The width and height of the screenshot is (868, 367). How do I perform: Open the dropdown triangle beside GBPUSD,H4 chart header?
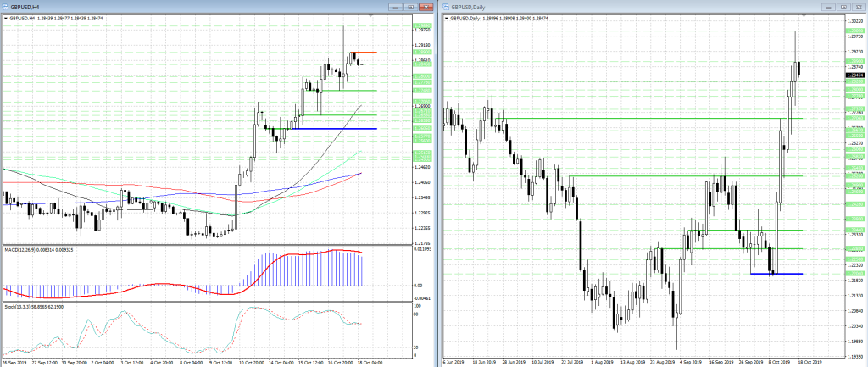[x=6, y=19]
